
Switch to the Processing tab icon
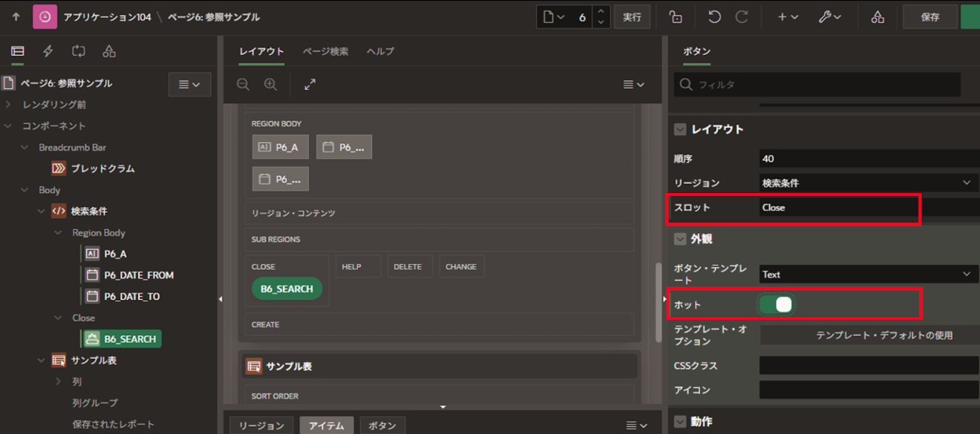(x=79, y=51)
